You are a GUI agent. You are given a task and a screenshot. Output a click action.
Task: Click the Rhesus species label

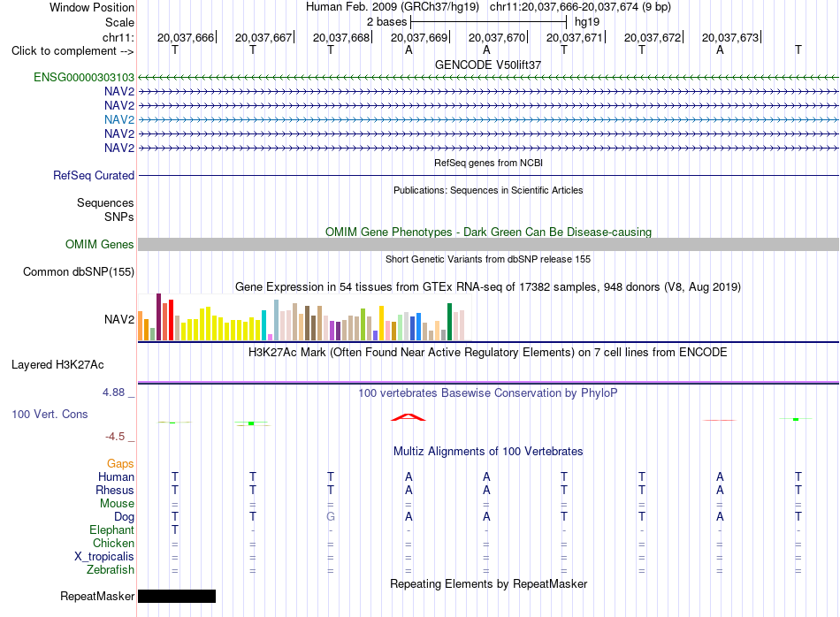115,490
